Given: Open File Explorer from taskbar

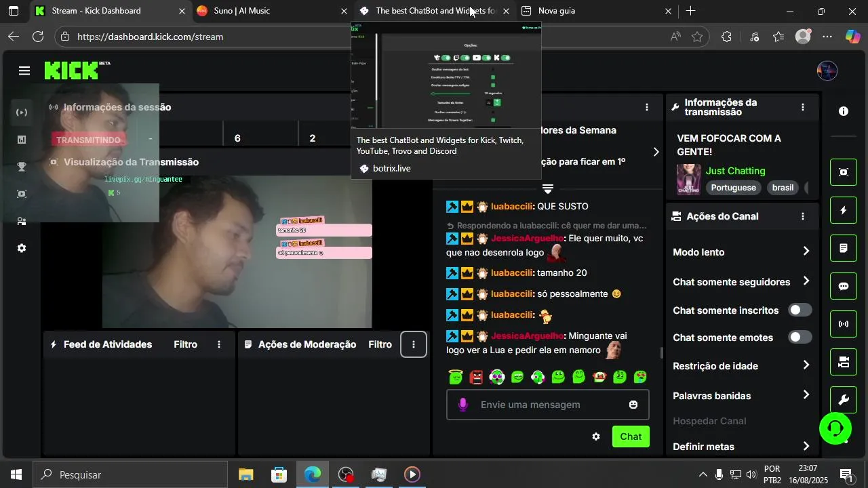Looking at the screenshot, I should [x=245, y=474].
